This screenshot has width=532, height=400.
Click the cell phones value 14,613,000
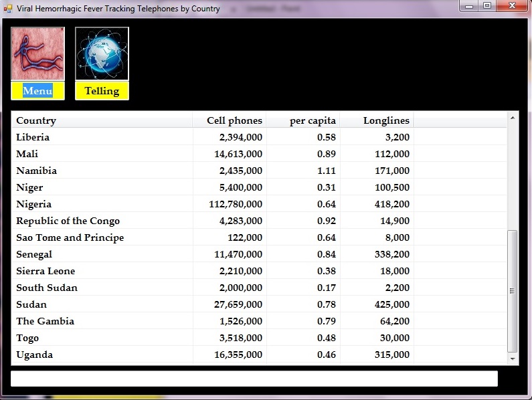[238, 154]
